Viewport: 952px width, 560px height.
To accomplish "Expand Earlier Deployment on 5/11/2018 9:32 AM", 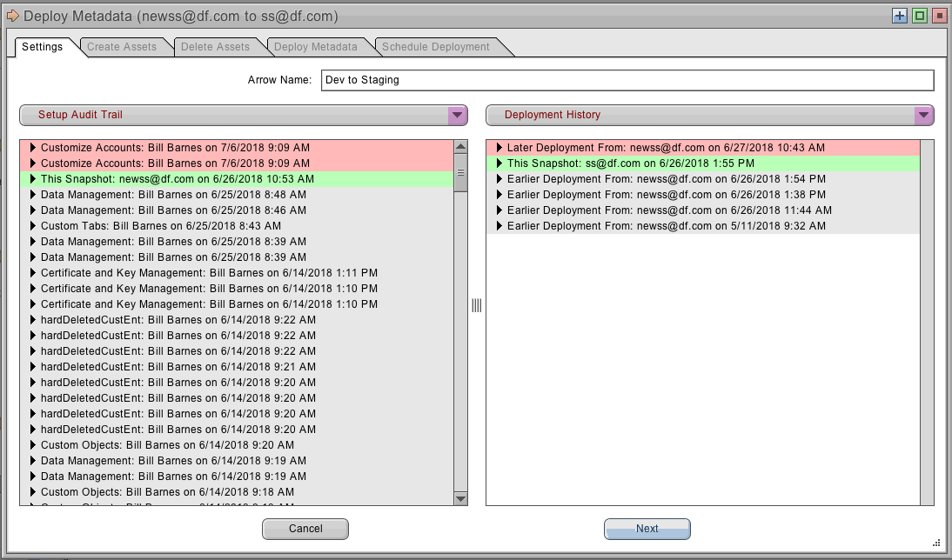I will 499,226.
